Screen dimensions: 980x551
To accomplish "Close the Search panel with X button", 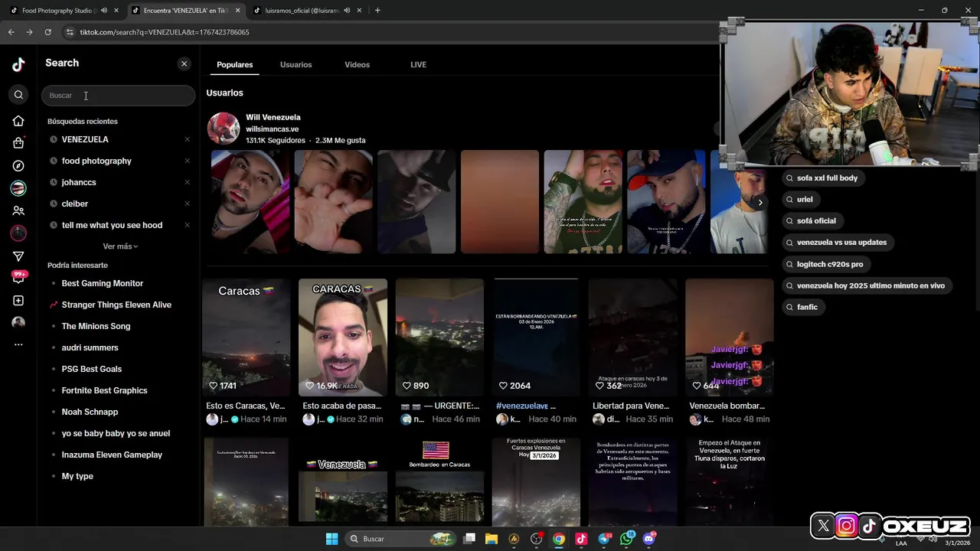I will point(184,64).
